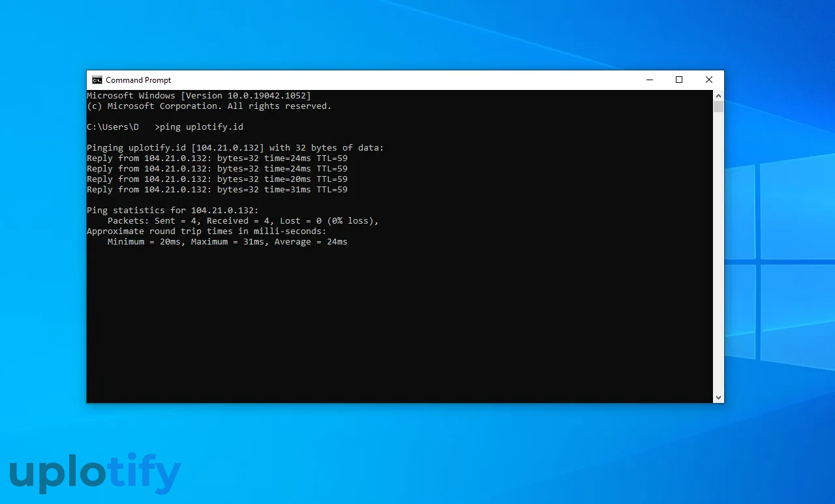
Task: Click the 'Pinging uplotify.id [104.21.0.132]' line
Action: [x=235, y=148]
